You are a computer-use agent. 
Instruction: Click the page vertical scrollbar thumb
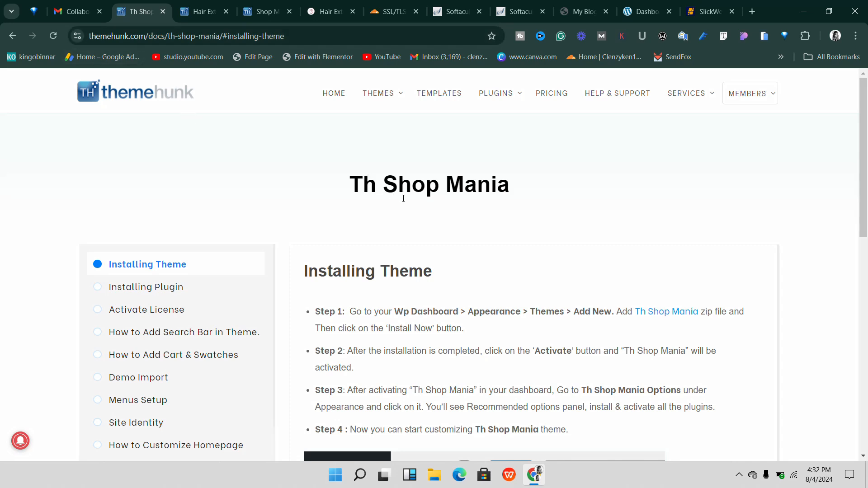pyautogui.click(x=863, y=157)
